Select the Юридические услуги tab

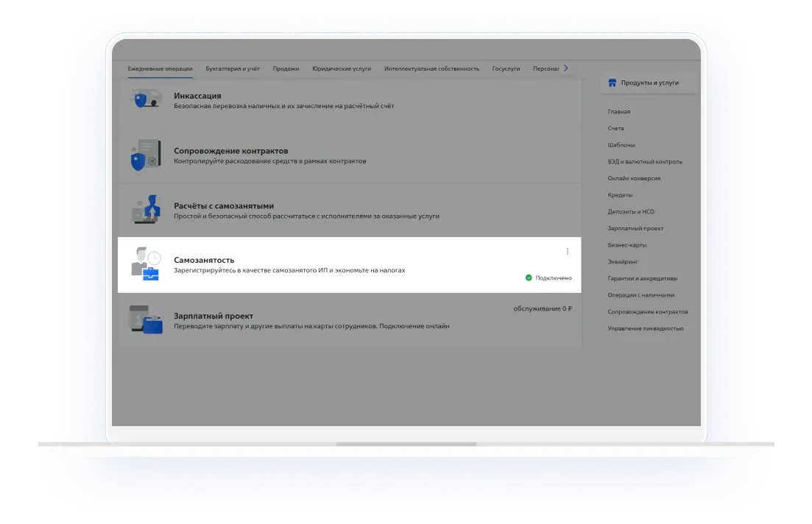tap(342, 68)
